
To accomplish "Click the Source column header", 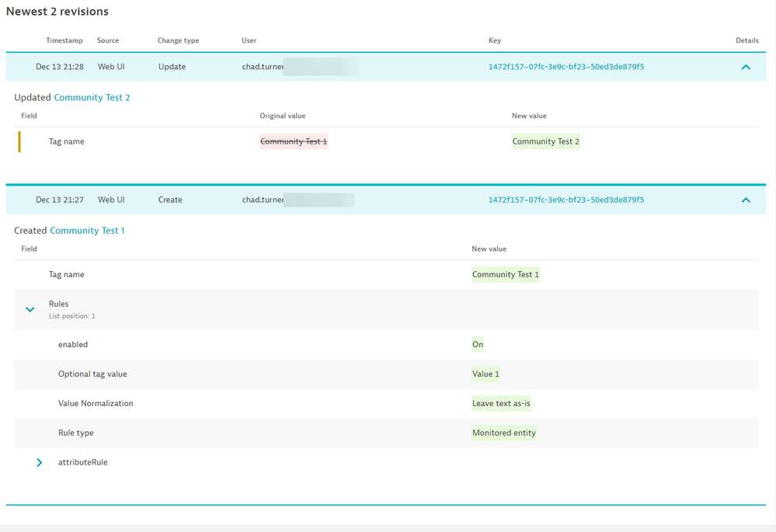I will [108, 40].
